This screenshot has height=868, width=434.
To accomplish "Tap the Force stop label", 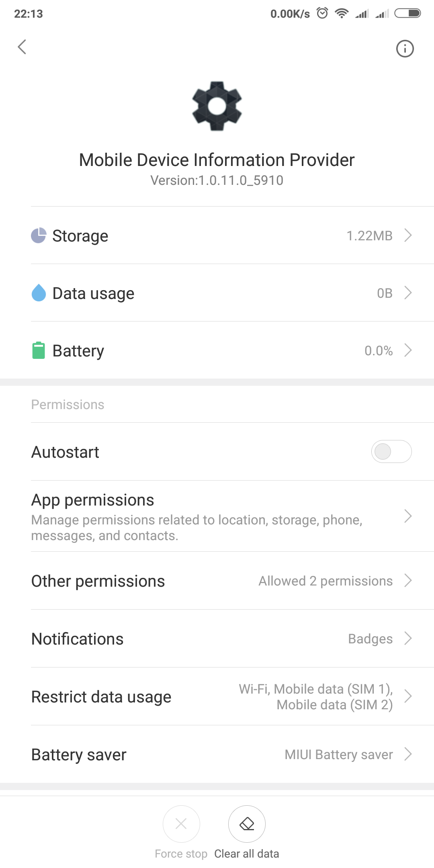I will point(181,854).
